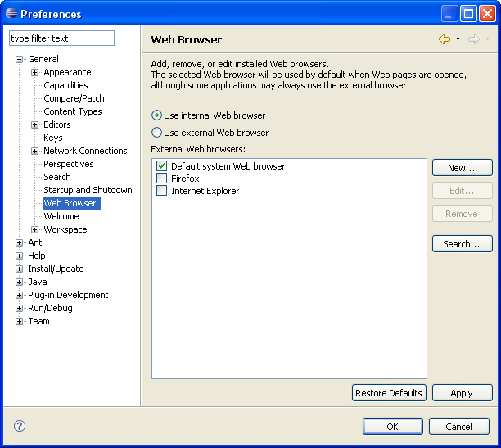Expand the Help preferences node
The width and height of the screenshot is (501, 448).
click(19, 256)
